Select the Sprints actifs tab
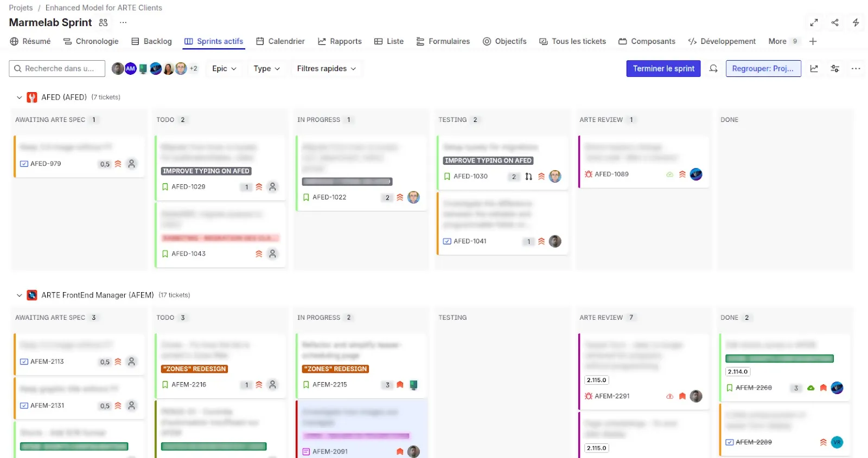This screenshot has width=868, height=458. click(214, 41)
